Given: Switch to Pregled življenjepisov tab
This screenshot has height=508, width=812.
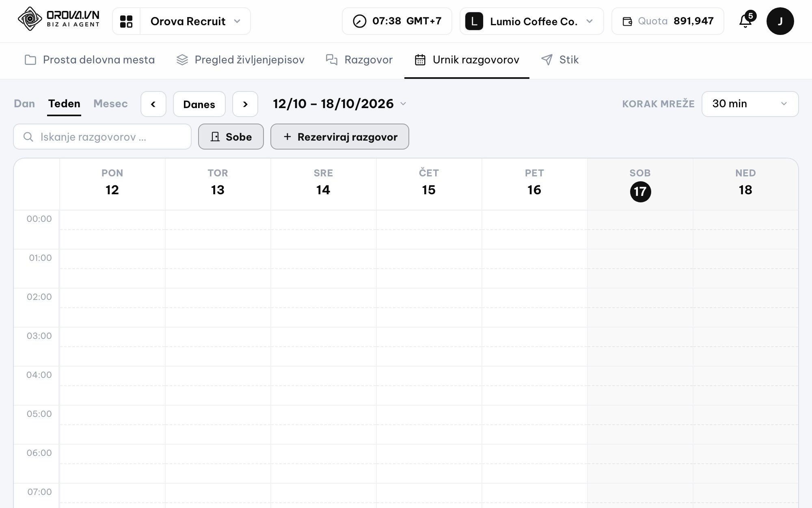Looking at the screenshot, I should point(240,60).
